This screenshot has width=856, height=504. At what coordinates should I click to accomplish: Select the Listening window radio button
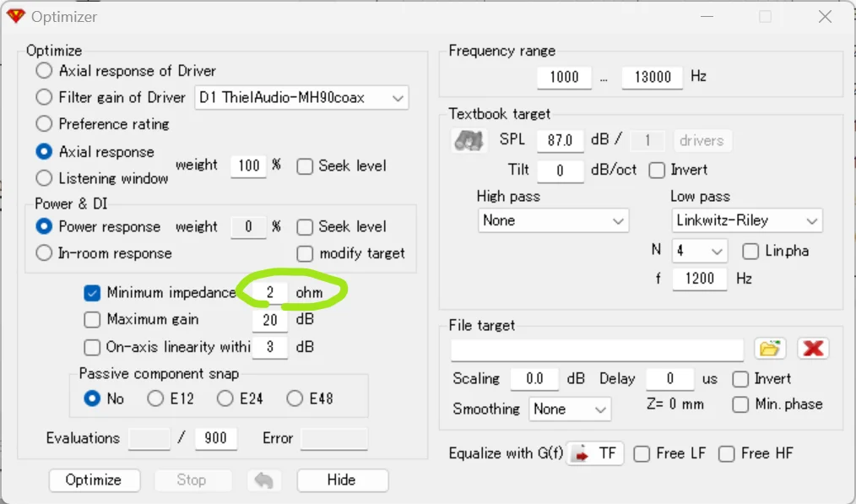[44, 178]
